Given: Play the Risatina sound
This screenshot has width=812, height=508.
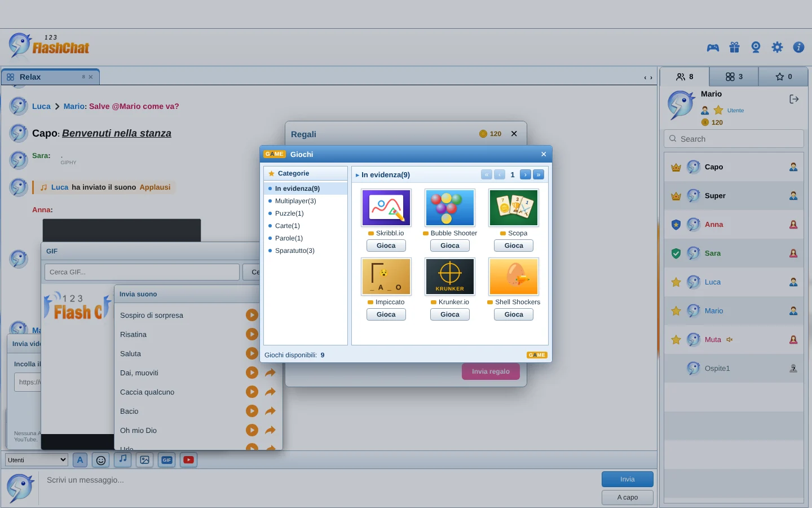Looking at the screenshot, I should click(252, 334).
